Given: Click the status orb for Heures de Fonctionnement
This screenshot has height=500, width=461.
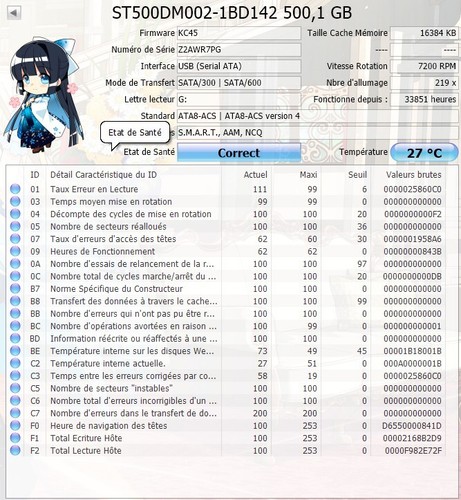Looking at the screenshot, I should click(x=15, y=251).
